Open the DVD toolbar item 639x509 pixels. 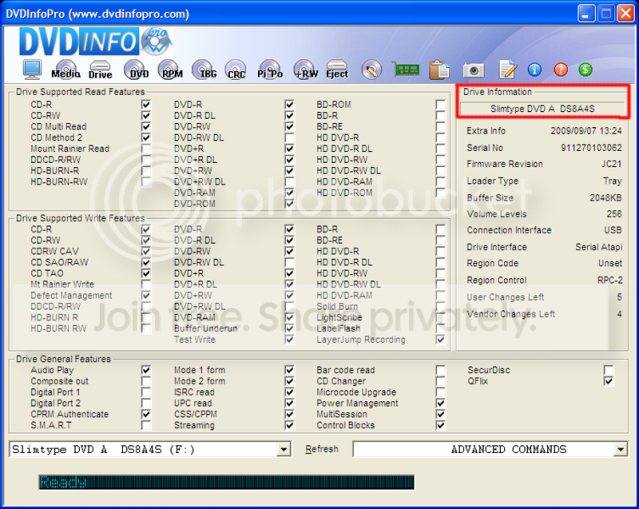[137, 69]
